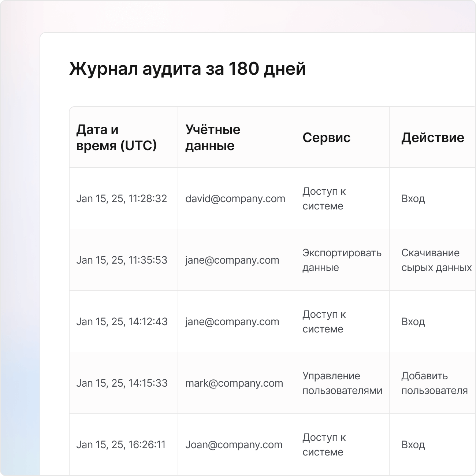Click the 'Управление пользователями' service cell

342,383
